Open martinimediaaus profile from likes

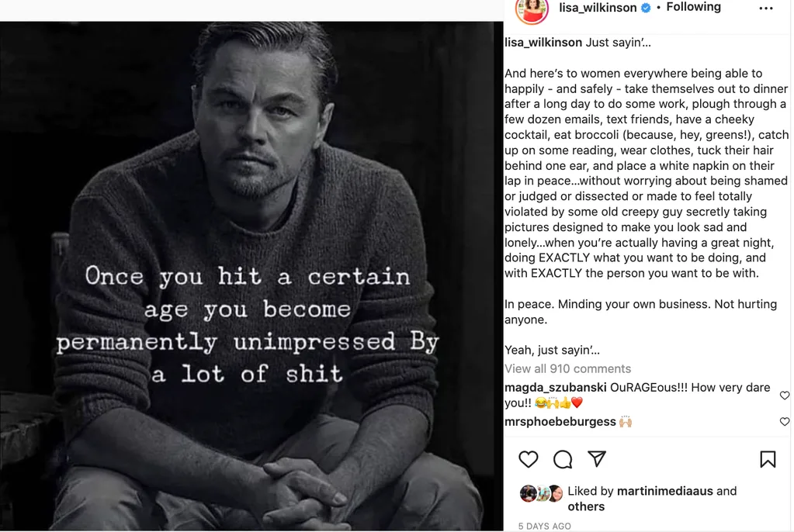pos(664,491)
